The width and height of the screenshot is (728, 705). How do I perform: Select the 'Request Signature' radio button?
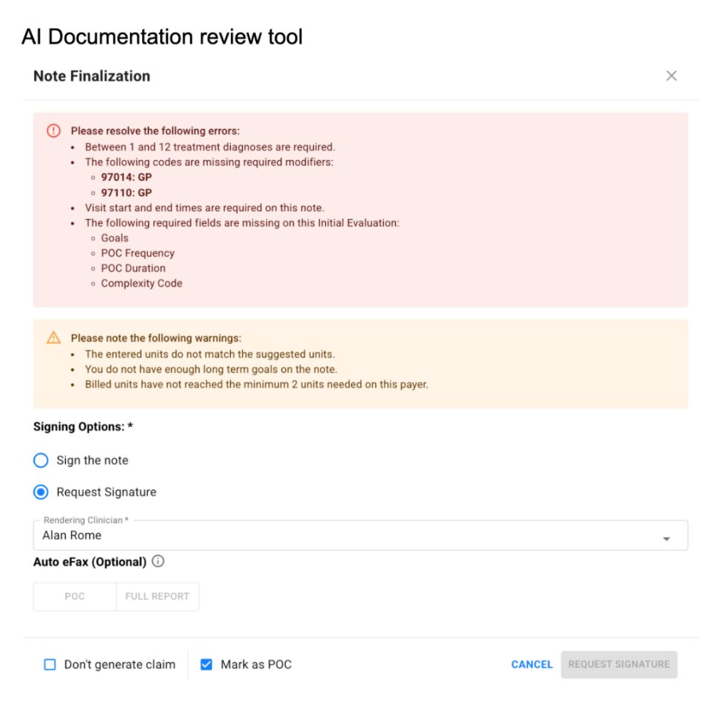pyautogui.click(x=41, y=492)
